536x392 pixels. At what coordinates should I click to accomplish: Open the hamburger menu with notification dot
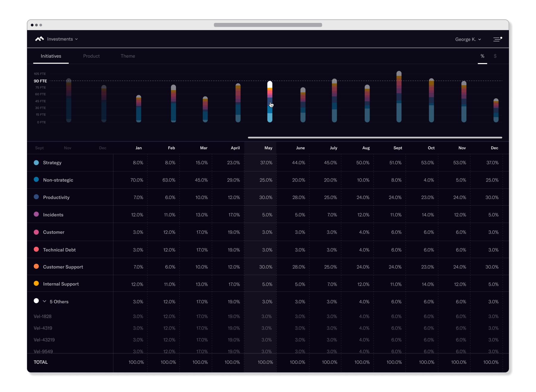click(497, 39)
